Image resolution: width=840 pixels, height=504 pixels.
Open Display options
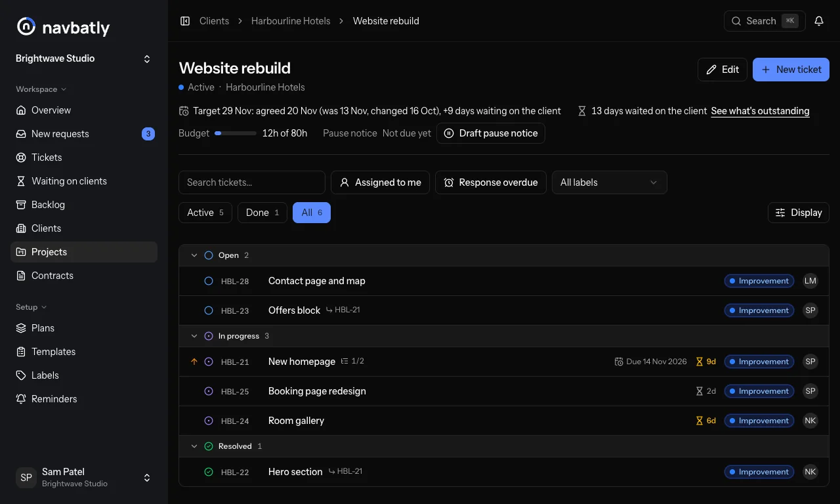click(799, 213)
